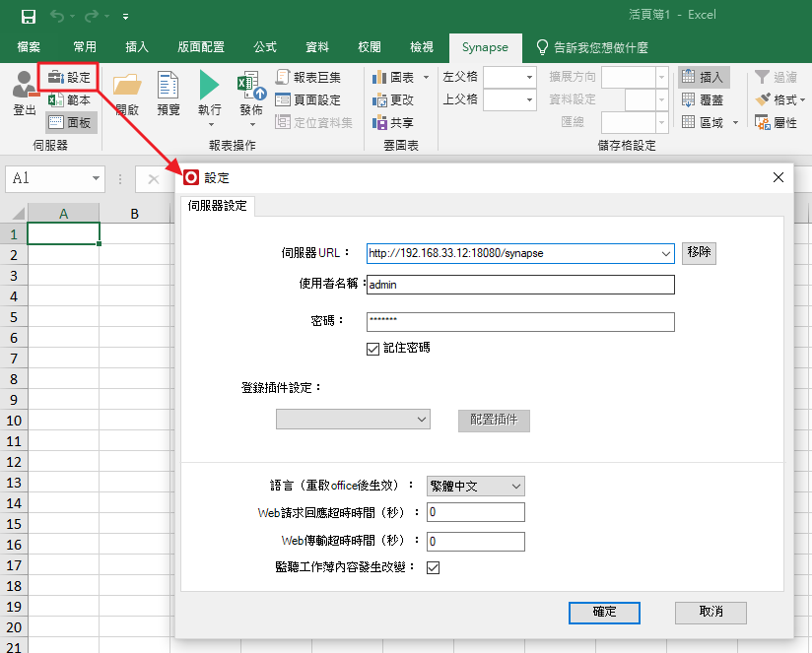Expand the 伺服器 URL dropdown list
This screenshot has height=653, width=812.
(x=665, y=253)
